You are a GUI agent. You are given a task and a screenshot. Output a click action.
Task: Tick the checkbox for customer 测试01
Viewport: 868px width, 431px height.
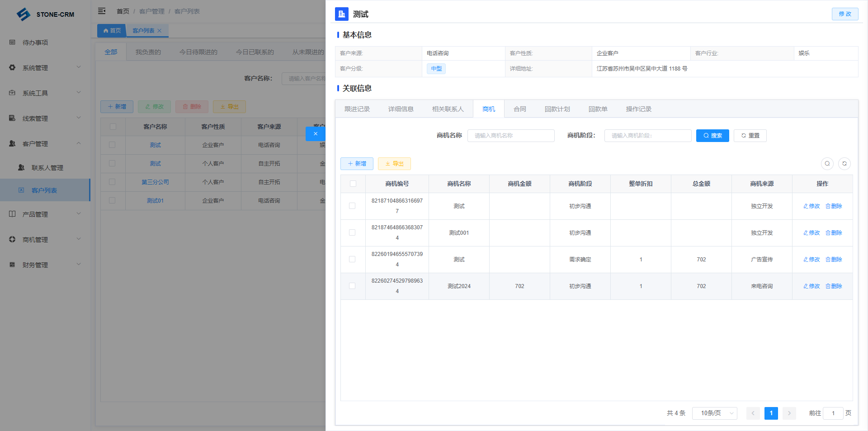pyautogui.click(x=112, y=200)
